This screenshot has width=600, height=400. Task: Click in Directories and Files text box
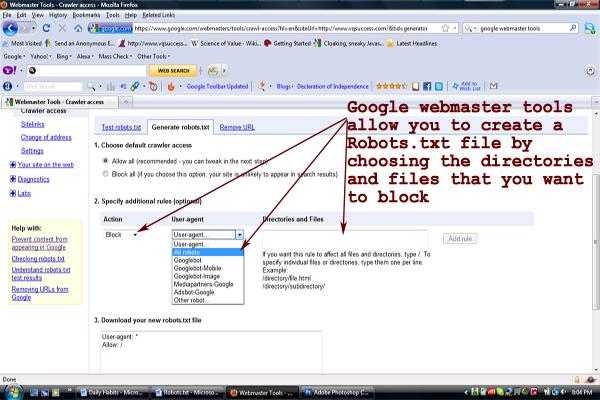345,240
